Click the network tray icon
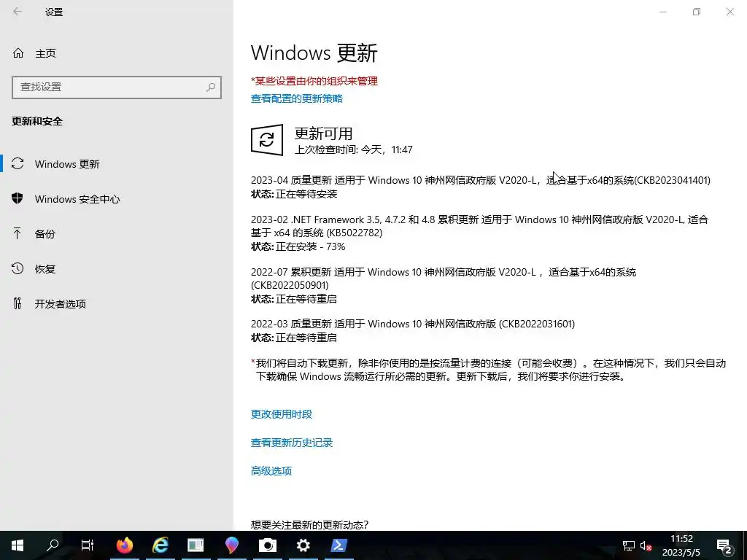The image size is (747, 560). [x=629, y=545]
